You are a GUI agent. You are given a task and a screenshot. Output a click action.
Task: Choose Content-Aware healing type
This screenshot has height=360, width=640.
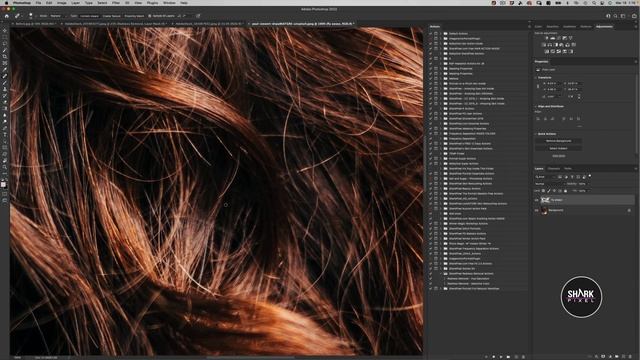[x=89, y=16]
